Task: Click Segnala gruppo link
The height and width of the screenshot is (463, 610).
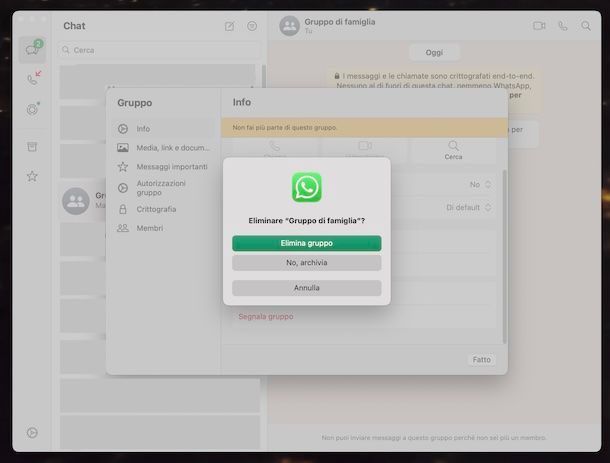Action: (266, 317)
